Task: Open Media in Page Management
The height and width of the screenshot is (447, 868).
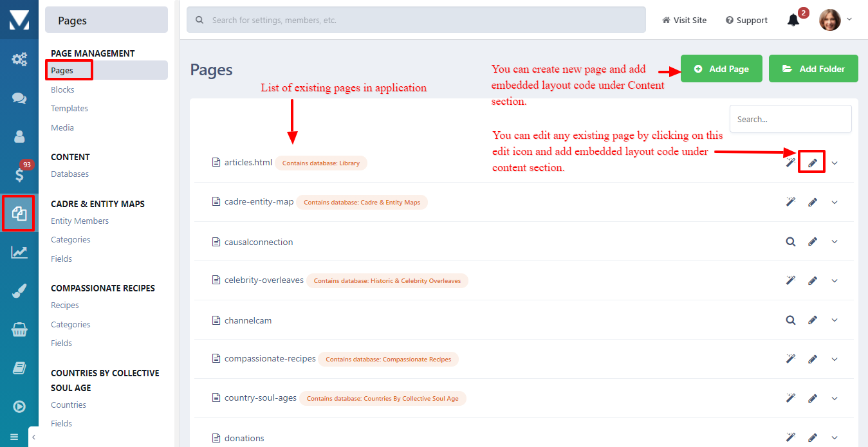Action: tap(62, 127)
